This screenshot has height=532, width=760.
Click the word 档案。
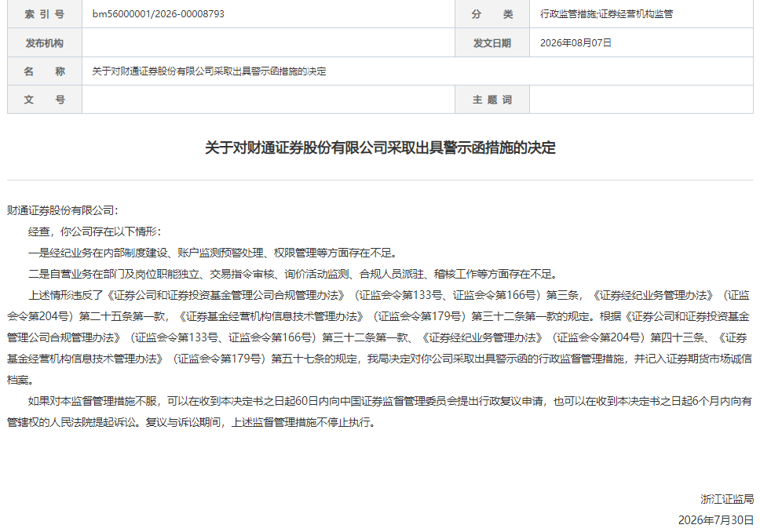point(21,380)
